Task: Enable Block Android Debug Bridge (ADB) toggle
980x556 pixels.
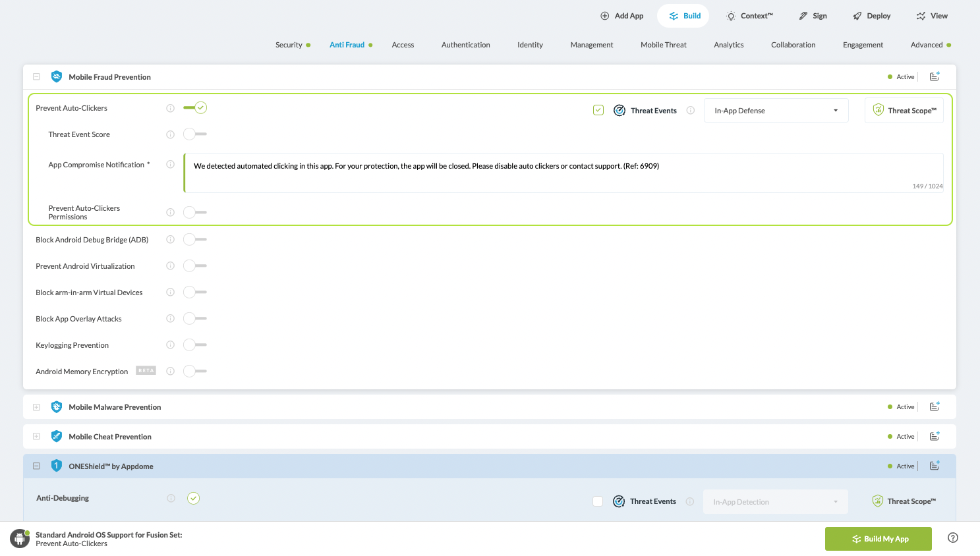Action: tap(194, 240)
